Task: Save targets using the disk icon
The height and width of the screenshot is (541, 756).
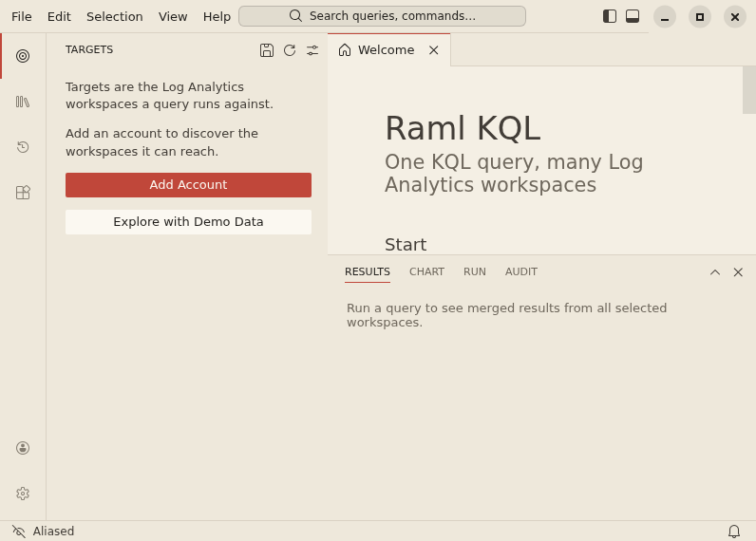Action: pos(267,50)
